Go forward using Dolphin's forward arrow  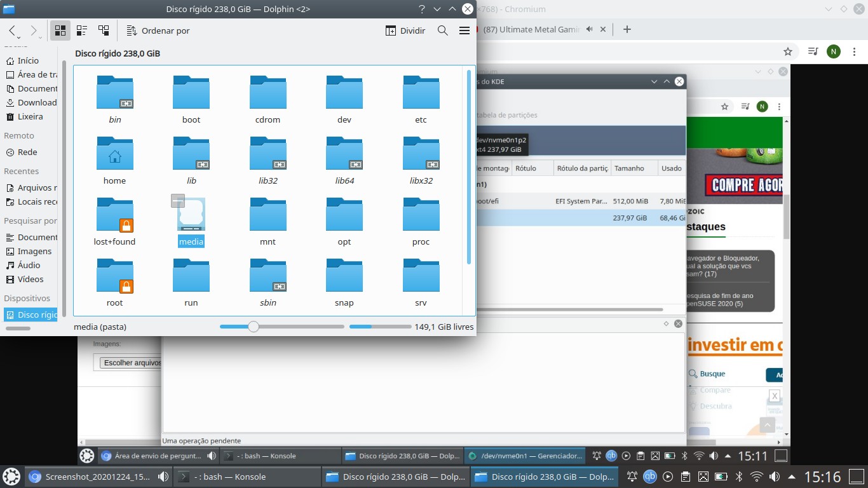point(34,30)
